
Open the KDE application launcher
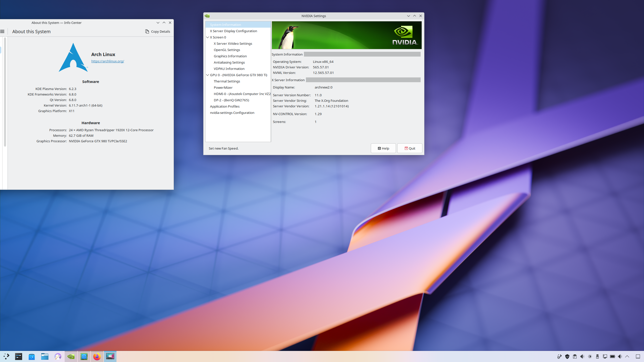[7, 356]
